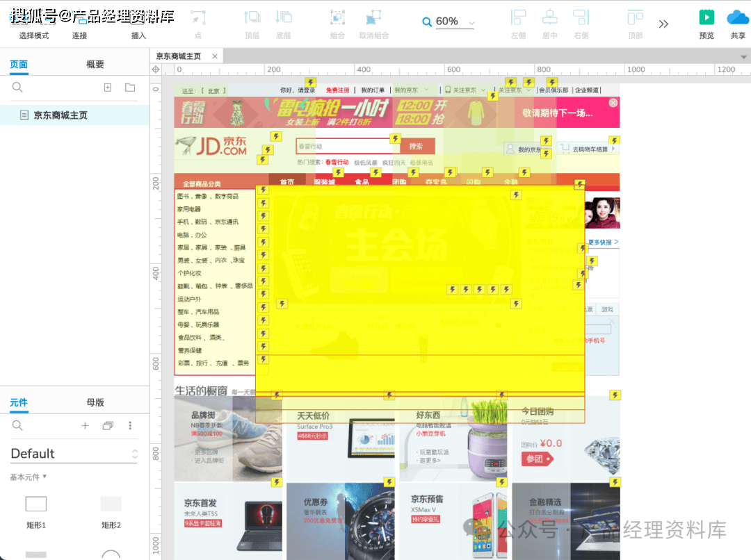This screenshot has height=560, width=751.
Task: Select category 营养保健
Action: (x=189, y=350)
